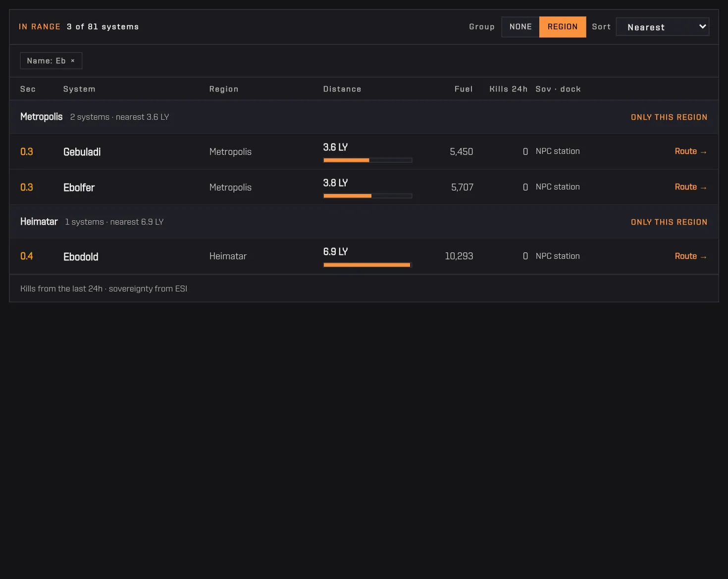
Task: Click the Kills 24h column header
Action: point(508,89)
